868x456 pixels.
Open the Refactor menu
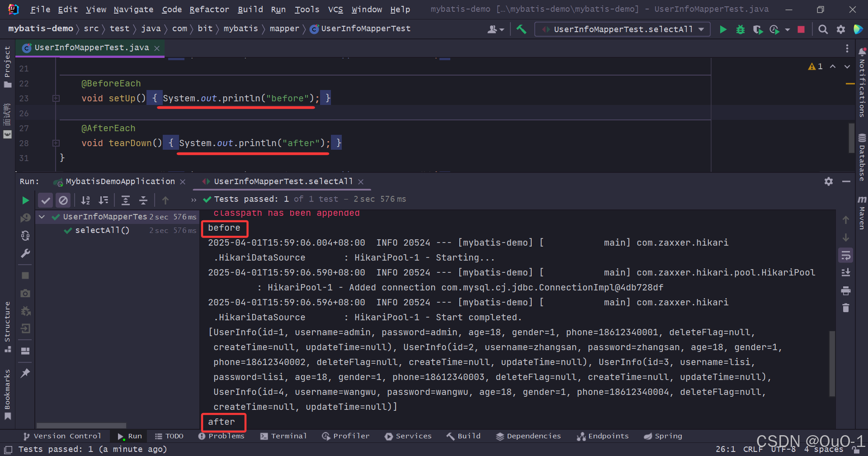pyautogui.click(x=209, y=9)
